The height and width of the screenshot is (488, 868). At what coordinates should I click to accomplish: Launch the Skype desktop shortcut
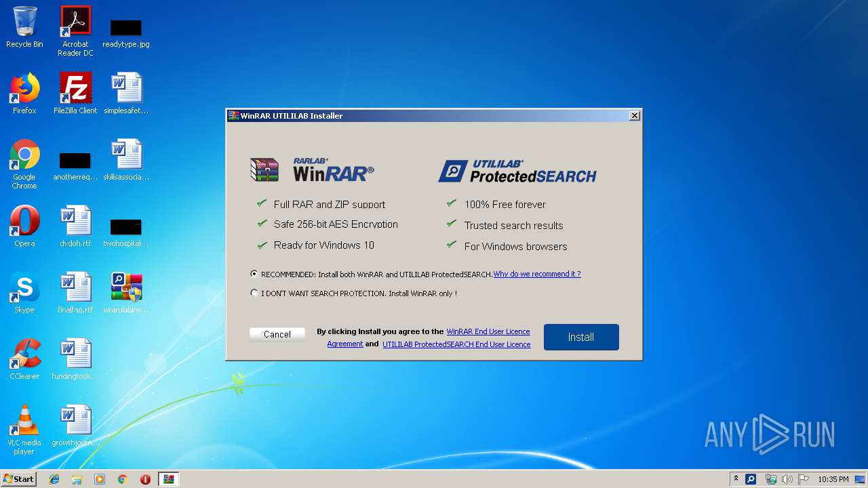tap(24, 293)
